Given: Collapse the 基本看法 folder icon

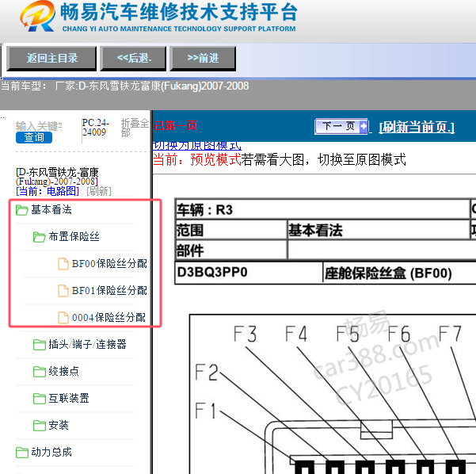Looking at the screenshot, I should point(22,210).
